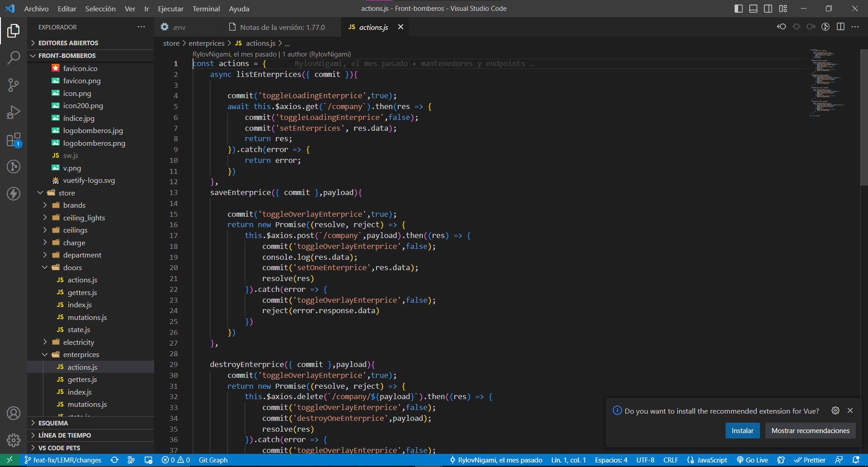Click the CRLF line ending indicator
Screen dimensions: 868x467
[670, 460]
